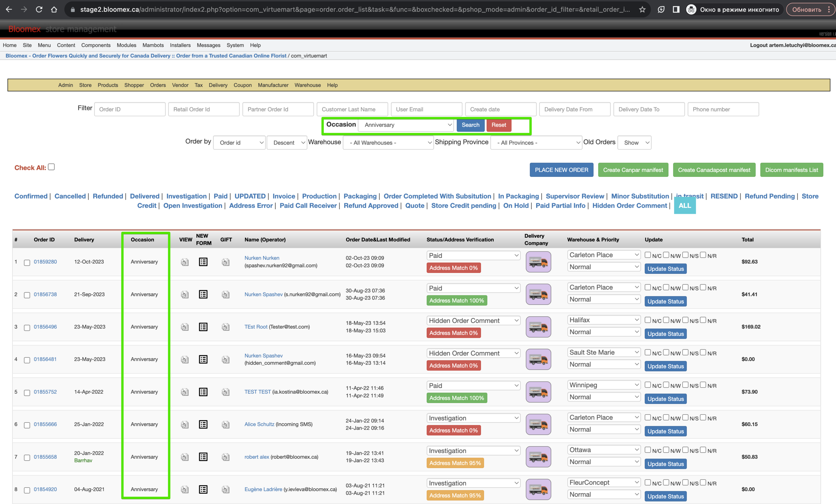Filter orders by Cancelled status link

[x=70, y=196]
